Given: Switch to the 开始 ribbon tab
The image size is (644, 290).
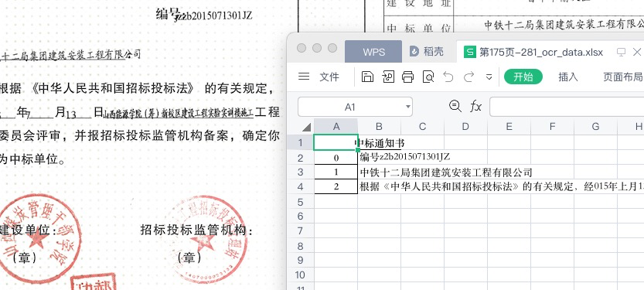Looking at the screenshot, I should click(x=523, y=77).
